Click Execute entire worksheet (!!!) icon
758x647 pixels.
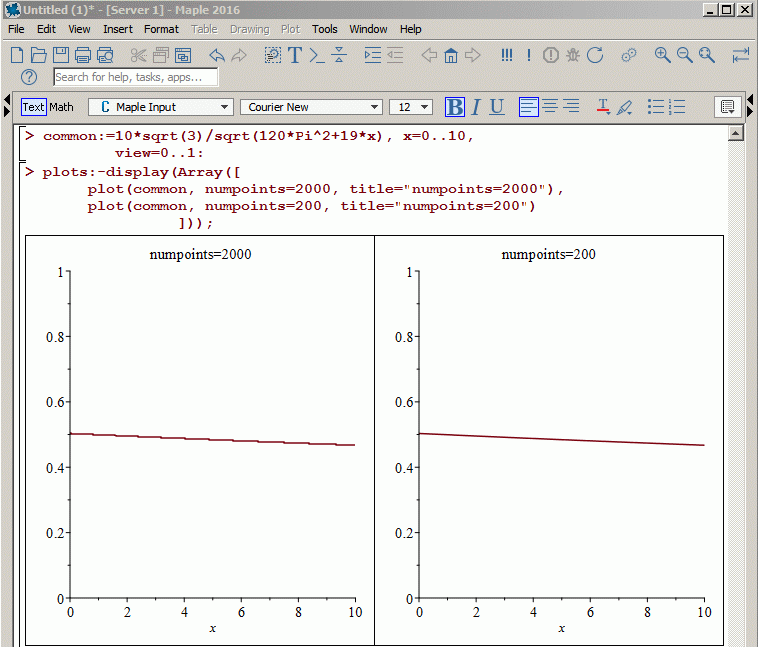(507, 55)
